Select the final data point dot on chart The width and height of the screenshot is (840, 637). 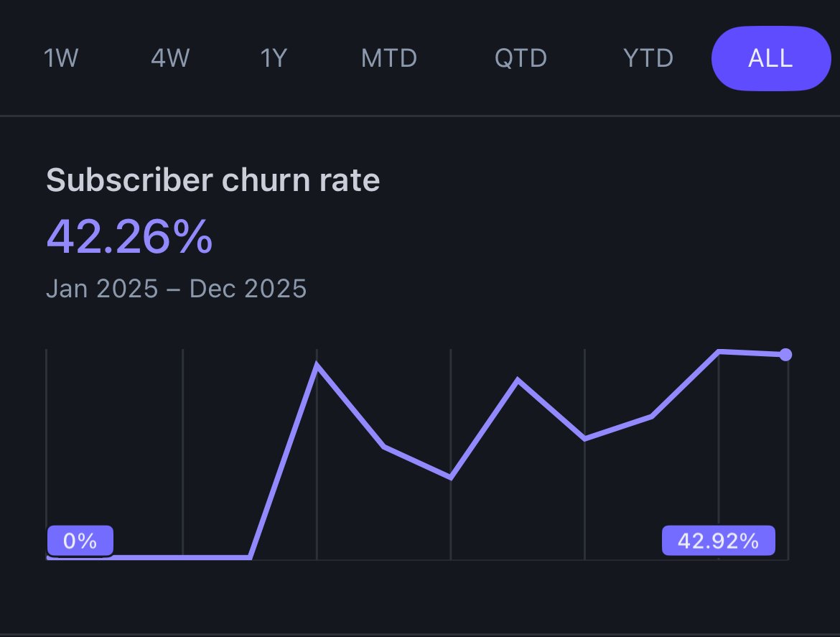(x=785, y=355)
